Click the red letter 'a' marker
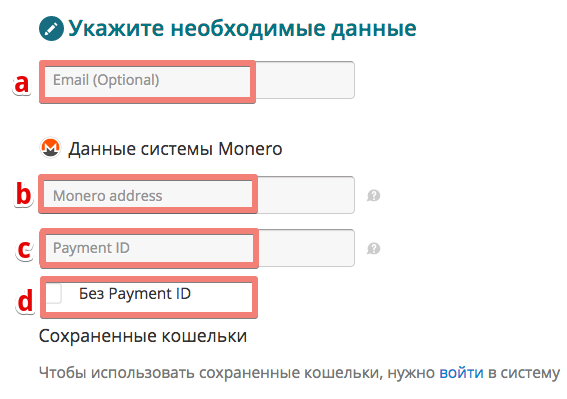The image size is (567, 399). [21, 84]
